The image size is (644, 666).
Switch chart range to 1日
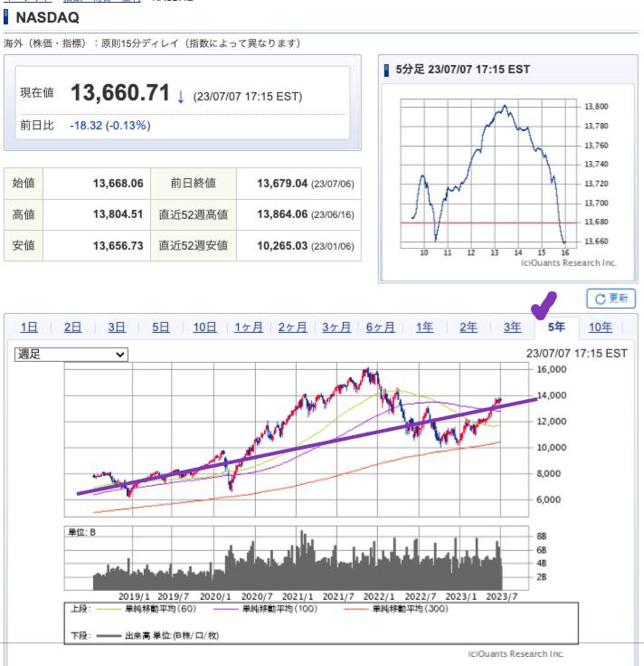pos(29,328)
